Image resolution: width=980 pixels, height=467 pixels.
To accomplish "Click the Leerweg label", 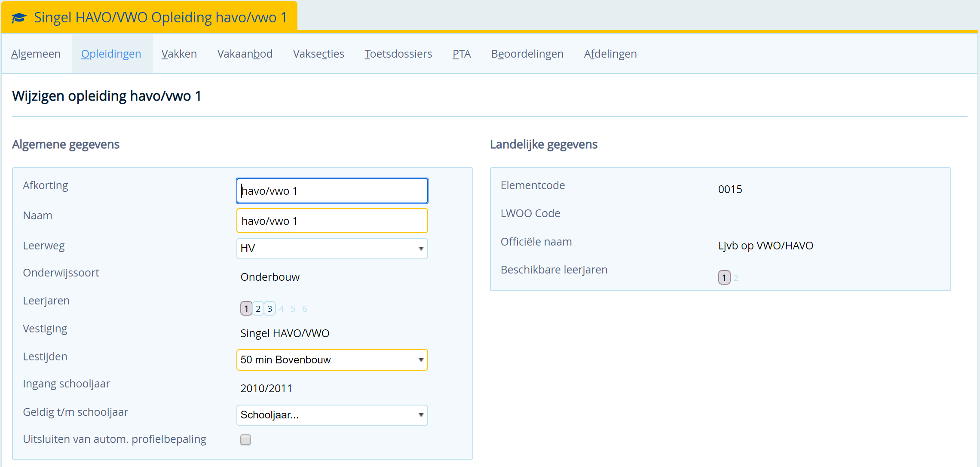I will pyautogui.click(x=44, y=246).
